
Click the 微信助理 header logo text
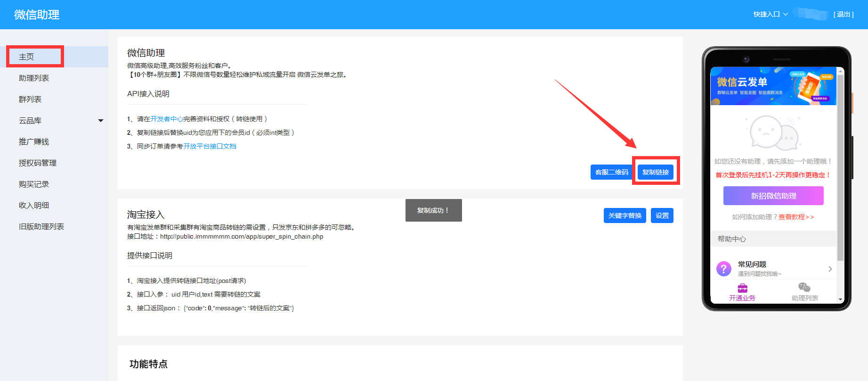tap(37, 15)
